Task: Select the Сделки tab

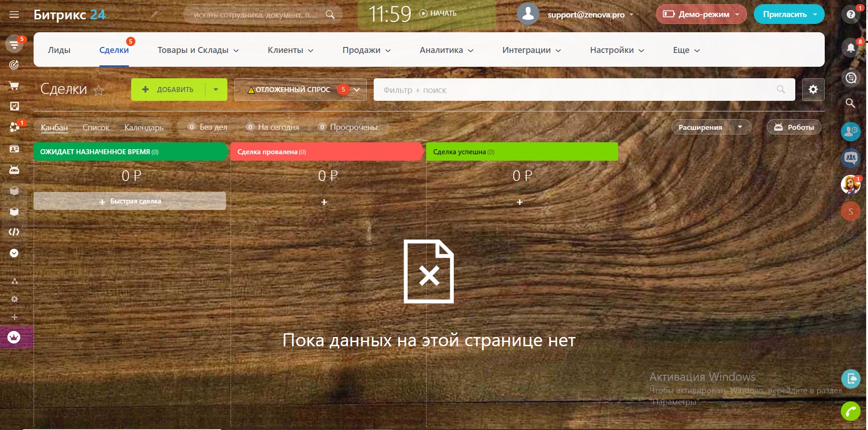Action: 114,50
